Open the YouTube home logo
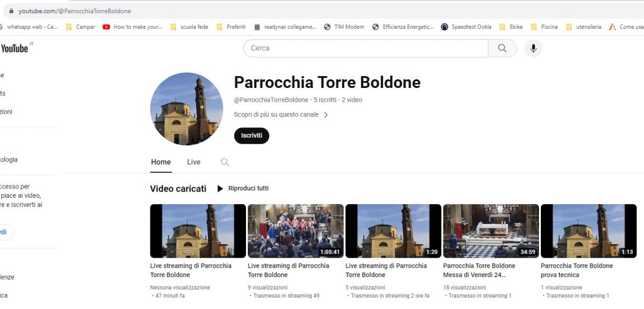This screenshot has height=309, width=644. [x=14, y=48]
